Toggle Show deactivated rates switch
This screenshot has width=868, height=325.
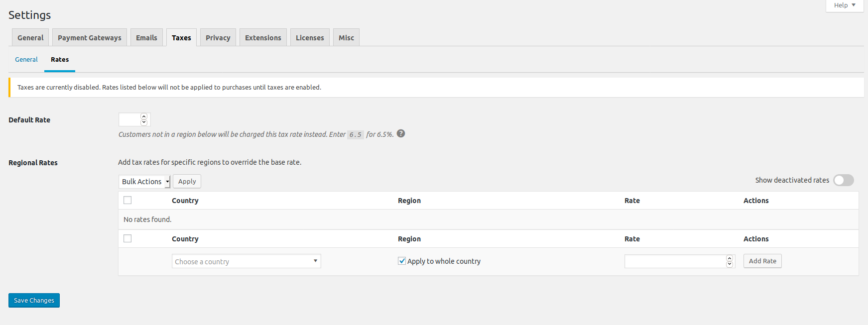point(844,180)
